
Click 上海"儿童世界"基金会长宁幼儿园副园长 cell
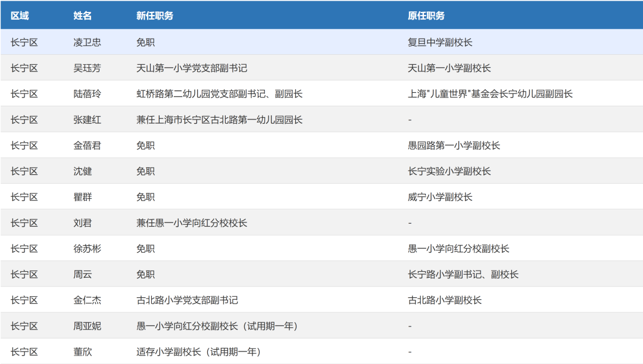[490, 94]
